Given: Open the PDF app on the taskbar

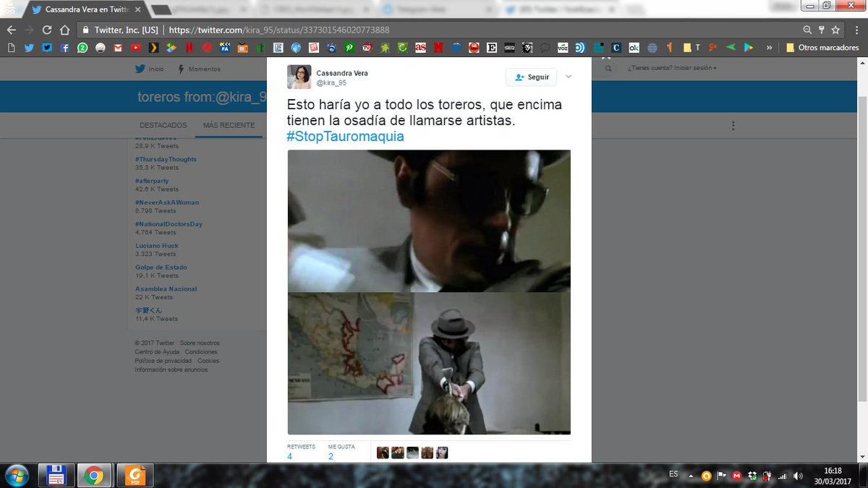Looking at the screenshot, I should click(x=134, y=476).
